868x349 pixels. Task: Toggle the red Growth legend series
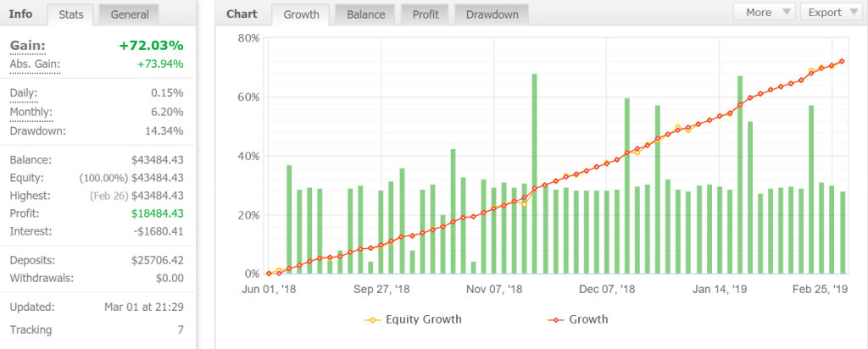point(589,319)
